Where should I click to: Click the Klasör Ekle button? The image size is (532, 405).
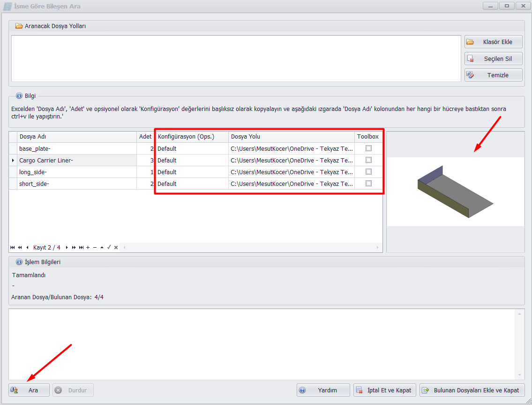click(x=493, y=42)
